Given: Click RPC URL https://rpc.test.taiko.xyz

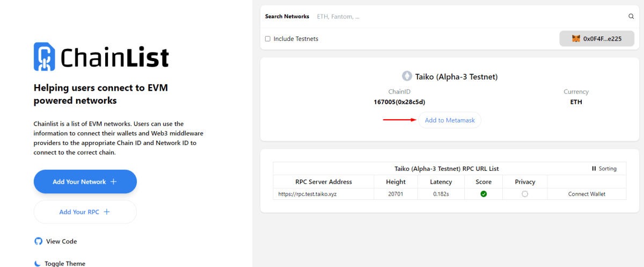Looking at the screenshot, I should tap(308, 194).
